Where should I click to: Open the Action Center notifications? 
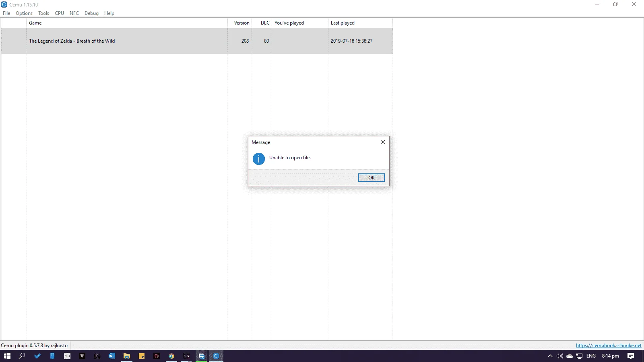point(631,356)
